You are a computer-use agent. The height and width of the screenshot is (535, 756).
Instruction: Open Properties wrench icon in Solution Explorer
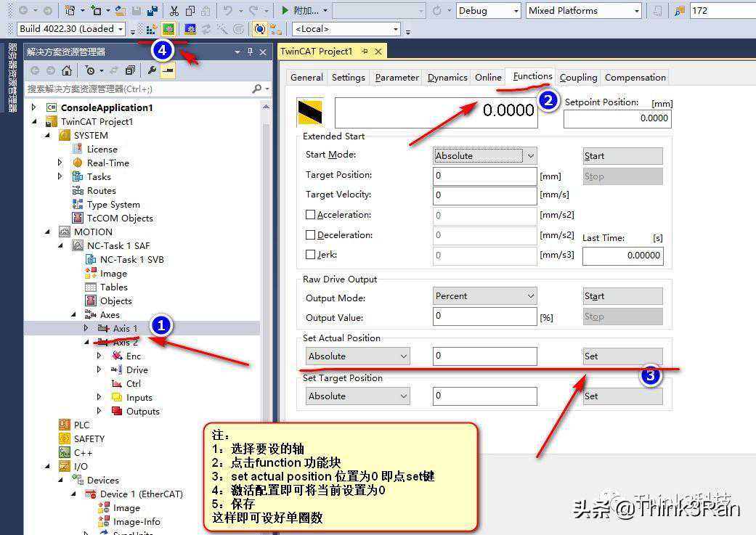[x=152, y=70]
